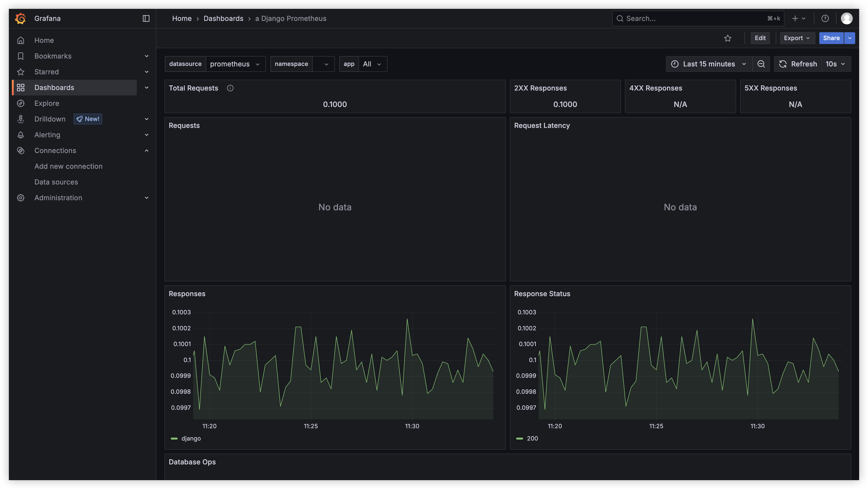Open the namespace variable dropdown
The image size is (868, 489).
323,64
